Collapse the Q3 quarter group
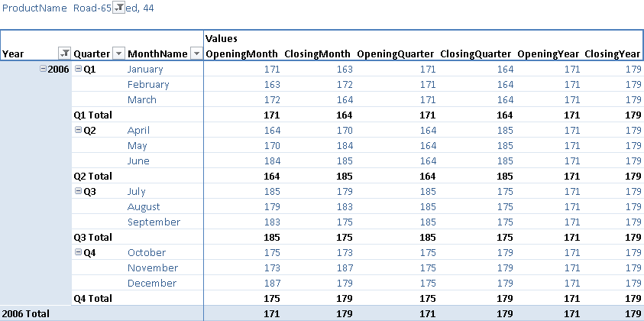This screenshot has width=644, height=321. click(79, 191)
